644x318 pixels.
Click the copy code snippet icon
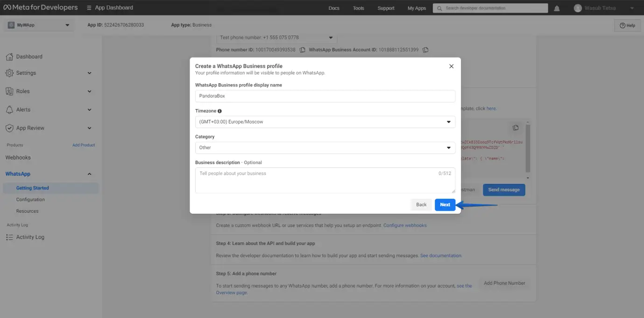pyautogui.click(x=516, y=128)
